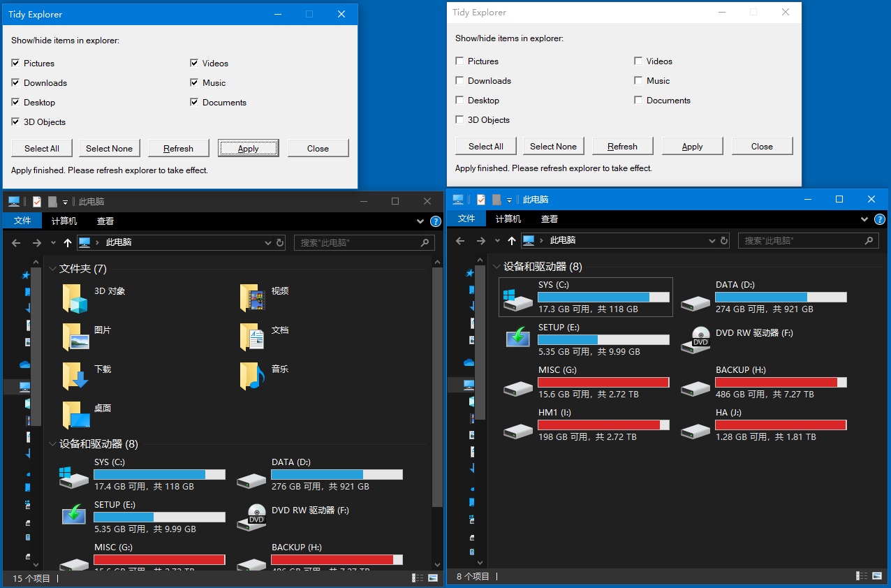This screenshot has width=891, height=588.
Task: Click properties quick-access icon in right explorer title bar
Action: coord(481,200)
